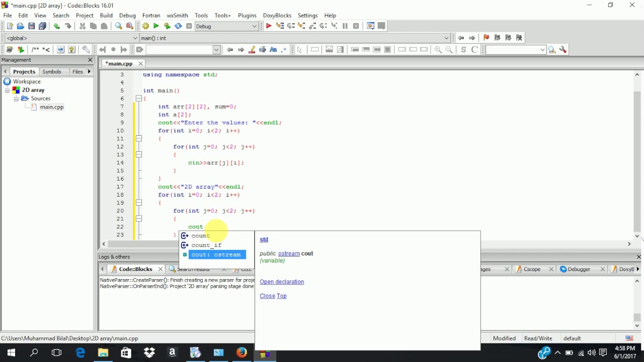Image resolution: width=644 pixels, height=362 pixels.
Task: Select main.cpp in the project tree
Action: (x=52, y=107)
